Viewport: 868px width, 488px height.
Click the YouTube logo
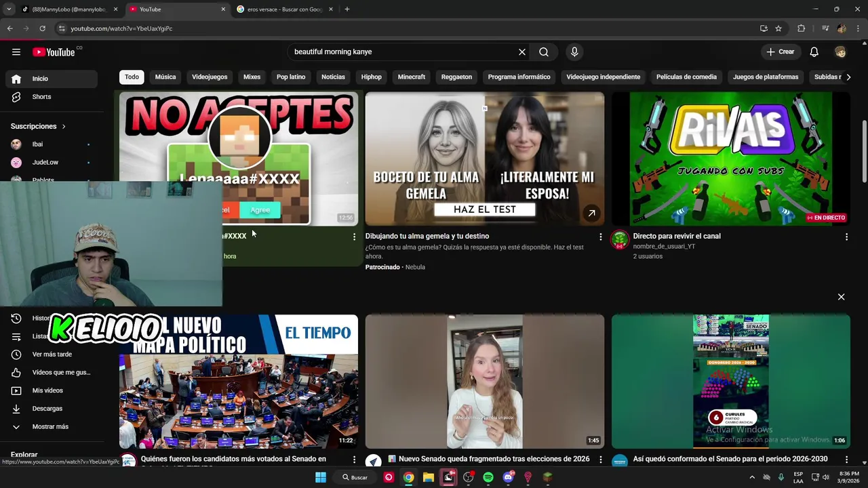tap(54, 52)
